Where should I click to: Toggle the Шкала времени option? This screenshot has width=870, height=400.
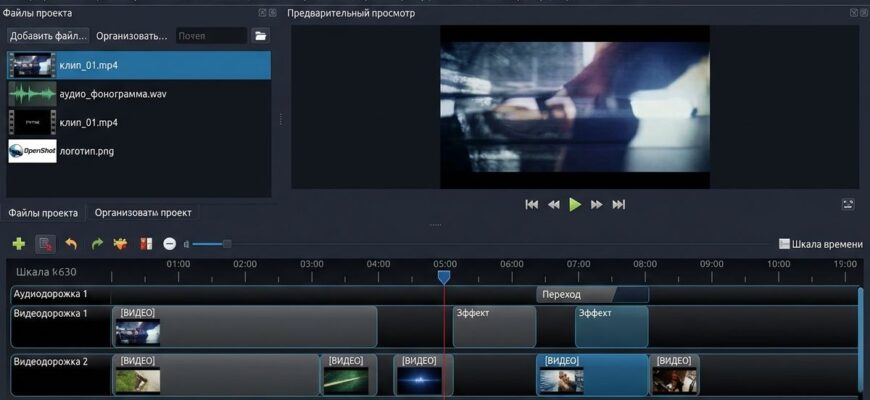point(821,244)
